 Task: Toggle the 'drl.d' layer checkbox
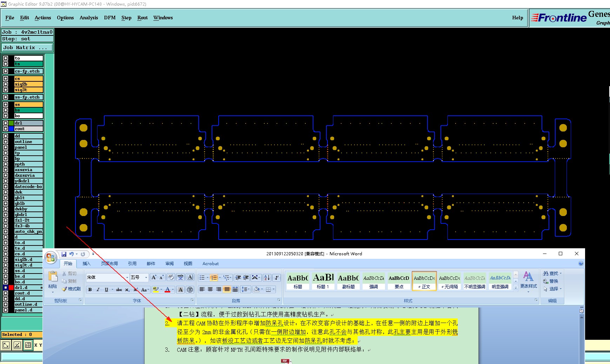tap(6, 288)
